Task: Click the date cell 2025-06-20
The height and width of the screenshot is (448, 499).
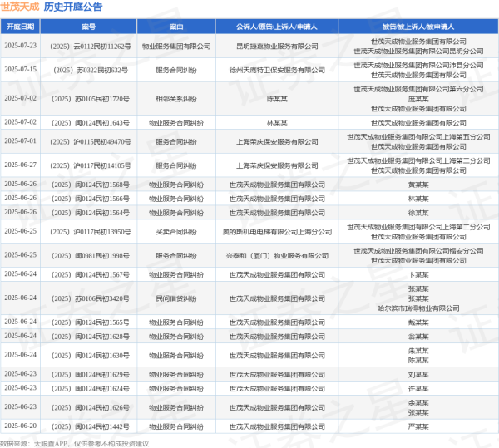Action: [20, 426]
